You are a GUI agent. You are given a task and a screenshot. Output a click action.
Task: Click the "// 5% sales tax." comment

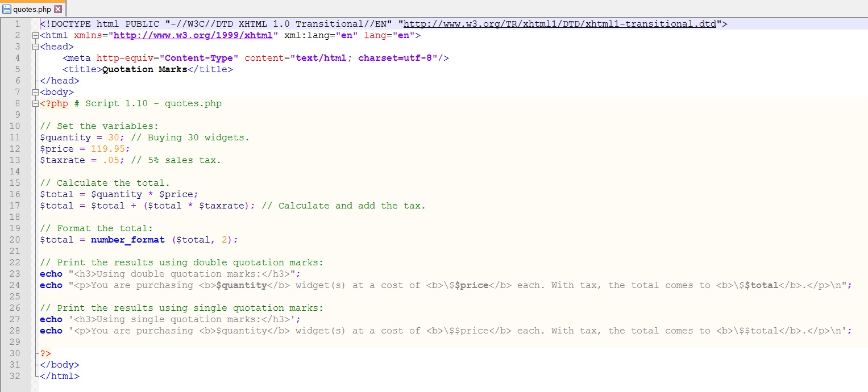click(176, 160)
